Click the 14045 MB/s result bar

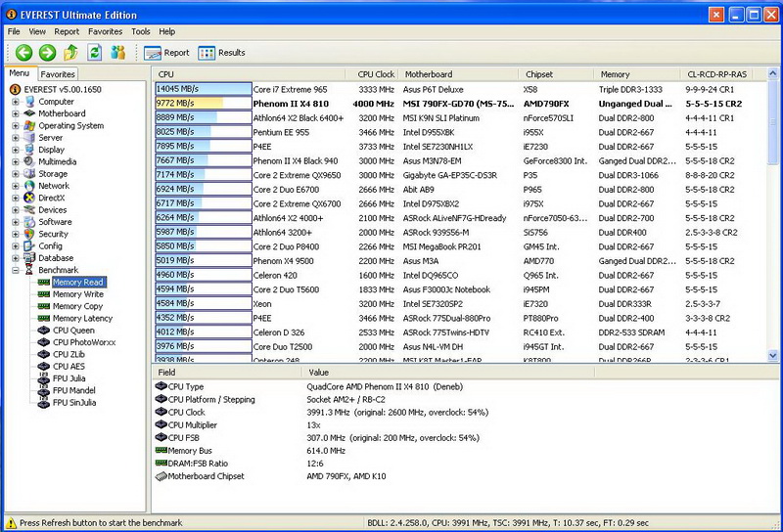tap(204, 89)
